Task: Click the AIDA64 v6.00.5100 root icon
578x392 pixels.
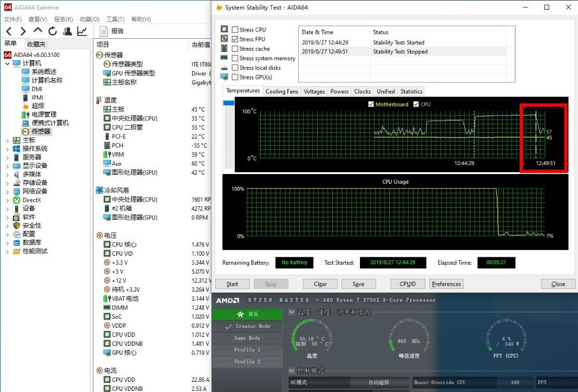Action: (x=7, y=55)
